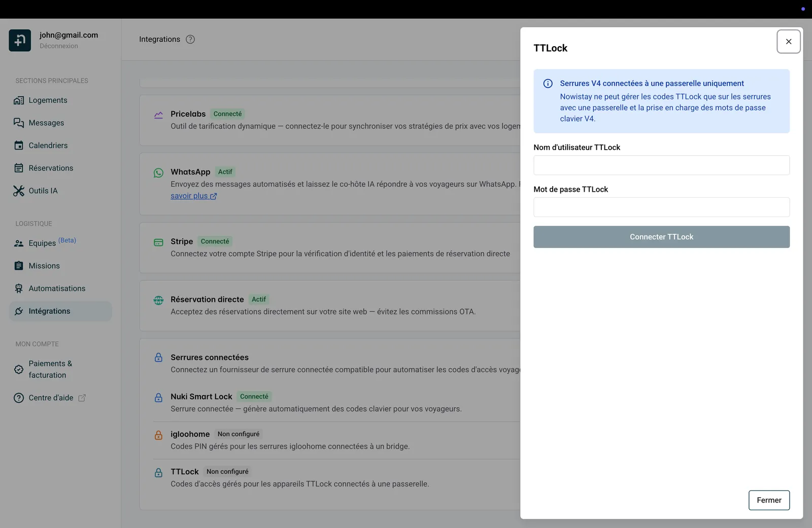Click the Actif badge beside Réservation directe

[x=259, y=299]
